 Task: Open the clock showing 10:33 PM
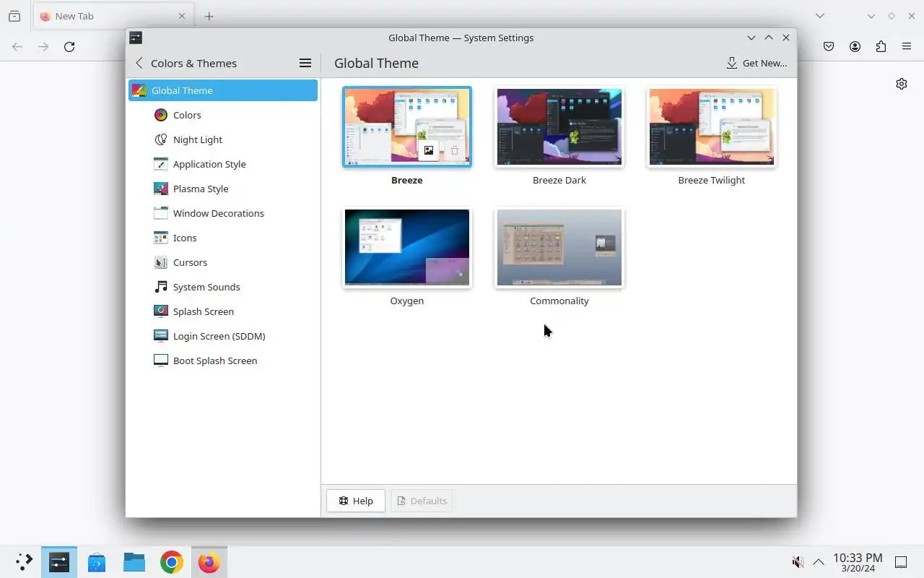[858, 562]
